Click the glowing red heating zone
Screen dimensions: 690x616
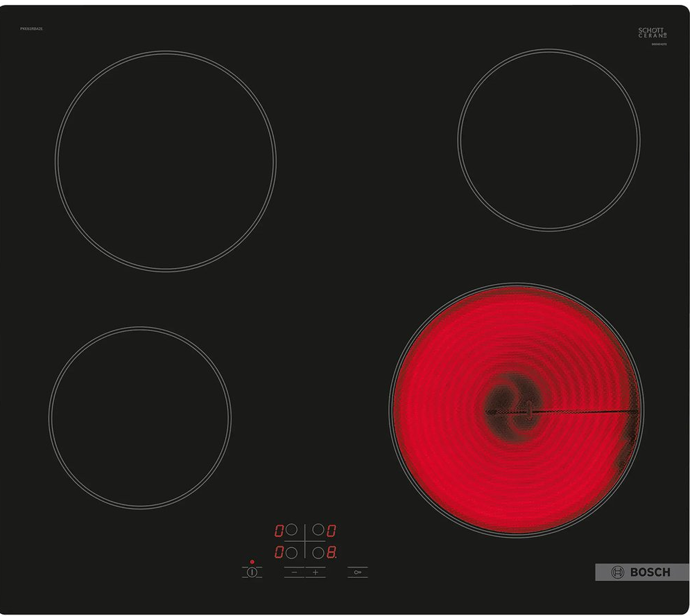pyautogui.click(x=516, y=410)
